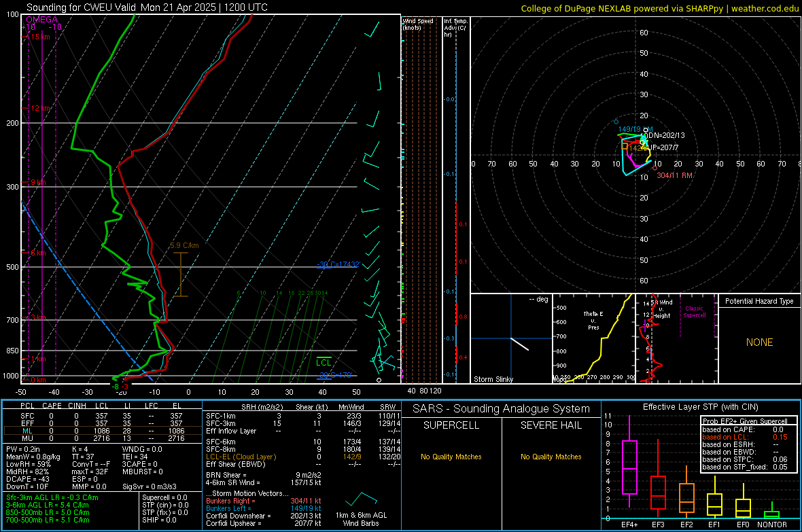Click the green 'LCL' marker label
This screenshot has width=802, height=532.
(x=324, y=362)
